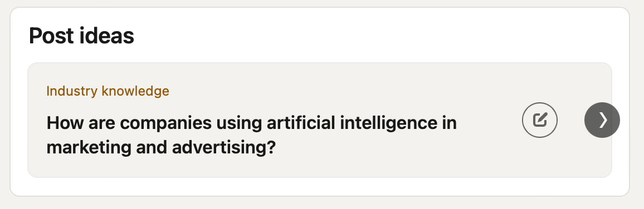Start drafting from the pencil-in-square icon
644x209 pixels.
coord(540,120)
